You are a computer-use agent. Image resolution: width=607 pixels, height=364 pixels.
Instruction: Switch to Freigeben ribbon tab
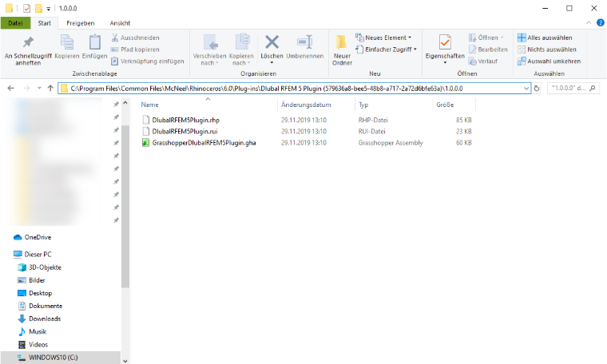tap(81, 23)
